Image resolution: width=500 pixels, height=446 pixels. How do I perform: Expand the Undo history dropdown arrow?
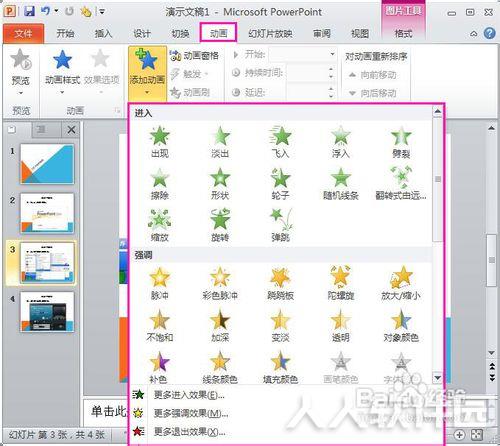click(x=56, y=11)
